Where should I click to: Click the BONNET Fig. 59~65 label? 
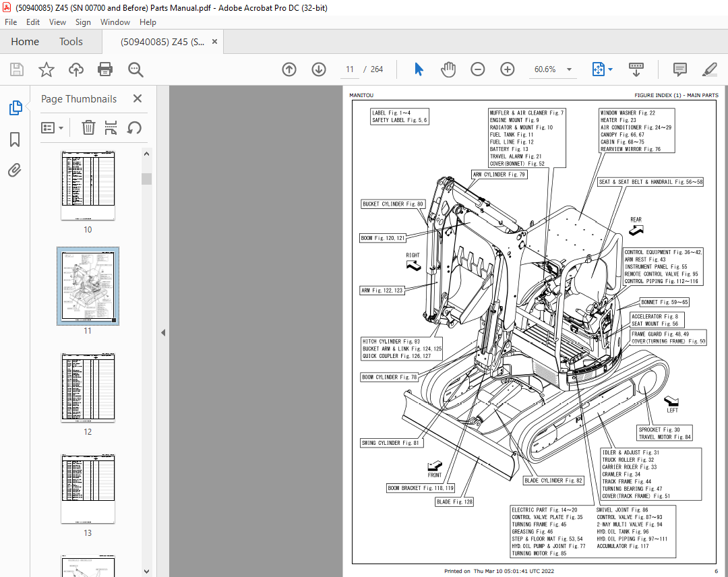coord(665,302)
